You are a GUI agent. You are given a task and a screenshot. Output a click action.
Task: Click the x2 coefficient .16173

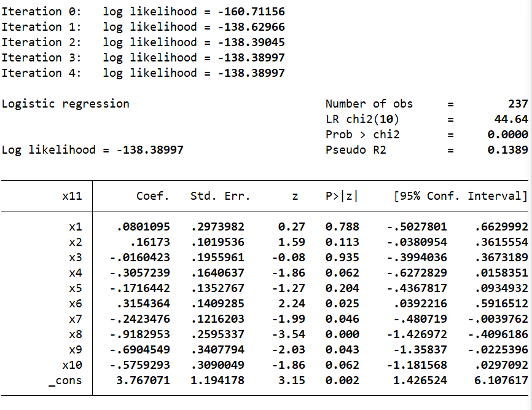click(150, 242)
